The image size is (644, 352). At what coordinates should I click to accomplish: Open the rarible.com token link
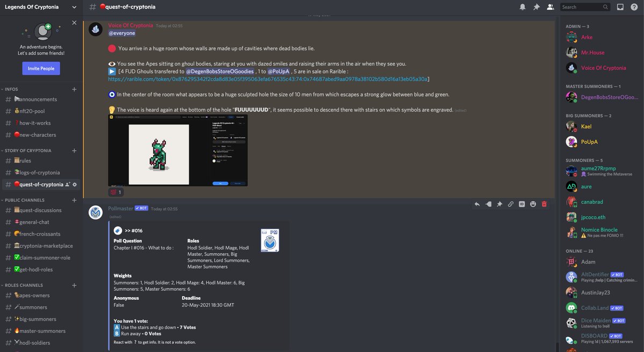(x=268, y=79)
